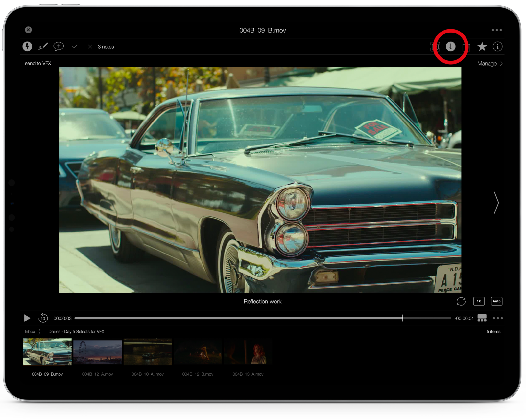The image size is (526, 420).
Task: Dismiss notes with the small X icon
Action: tap(90, 47)
